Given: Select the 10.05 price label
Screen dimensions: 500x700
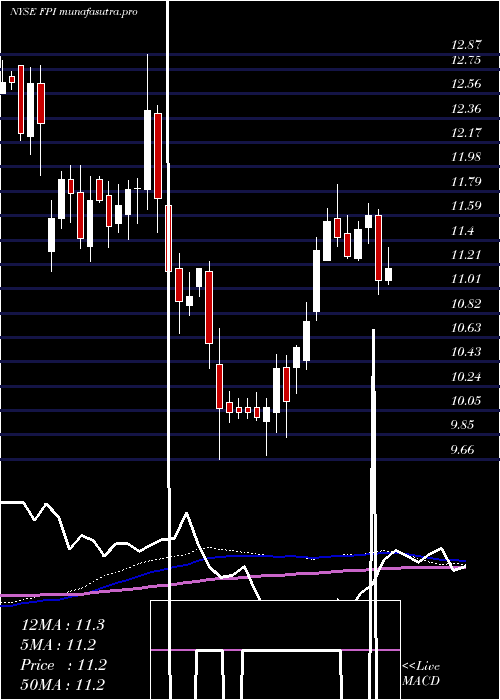Looking at the screenshot, I should pos(466,400).
